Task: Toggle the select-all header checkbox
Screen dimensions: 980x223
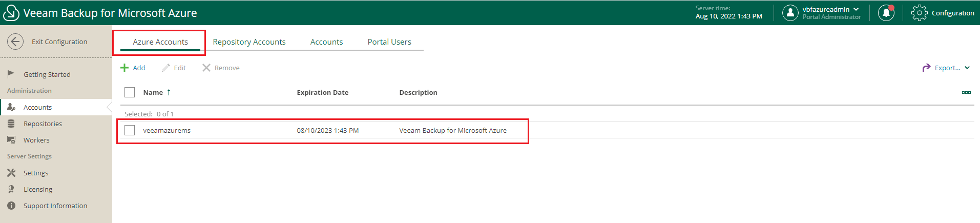Action: point(130,92)
